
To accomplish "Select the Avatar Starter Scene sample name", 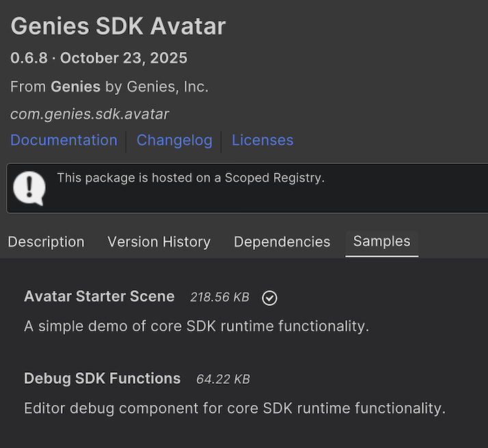I will (99, 296).
